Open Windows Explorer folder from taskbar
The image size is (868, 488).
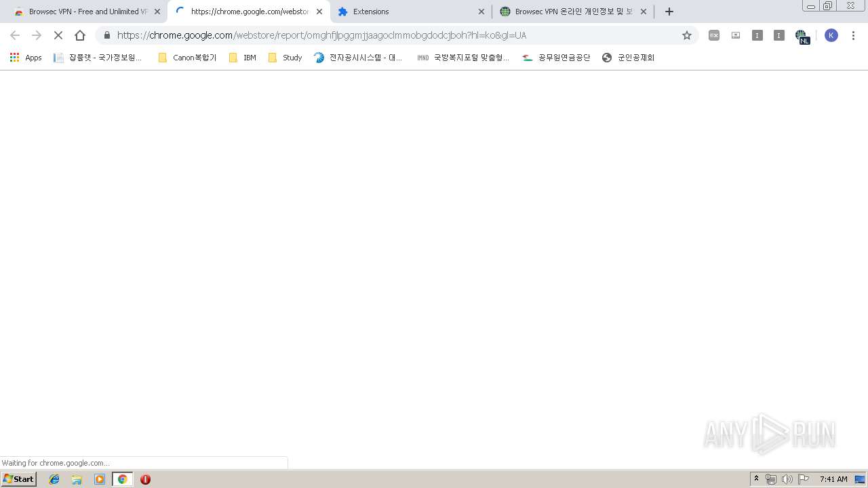click(77, 479)
